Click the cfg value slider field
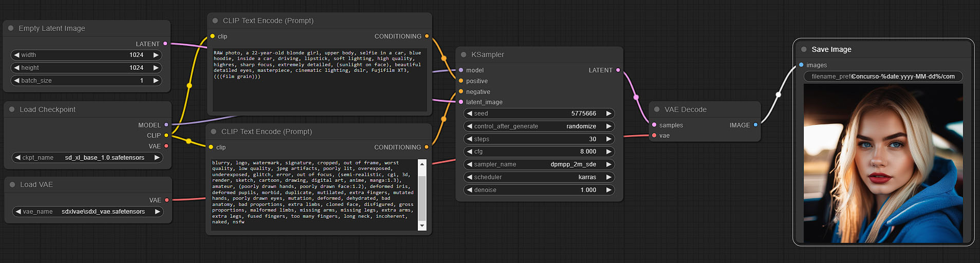Viewport: 980px width, 263px height. coord(539,152)
